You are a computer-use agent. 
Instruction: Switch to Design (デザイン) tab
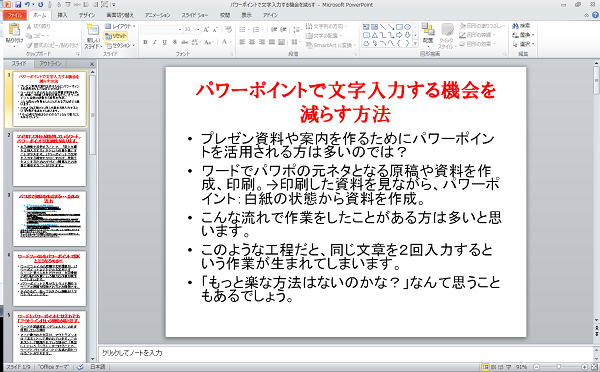pos(87,15)
